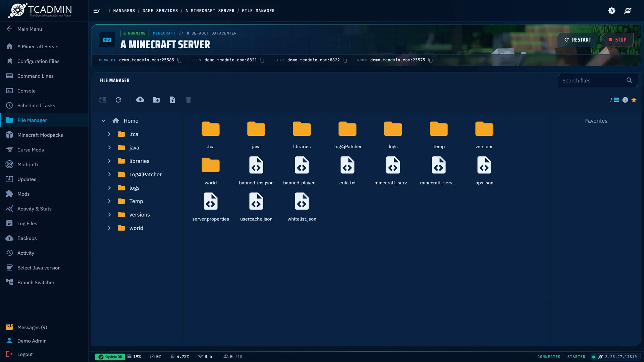
Task: Expand the Log4jPatcher folder in tree
Action: coord(109,174)
